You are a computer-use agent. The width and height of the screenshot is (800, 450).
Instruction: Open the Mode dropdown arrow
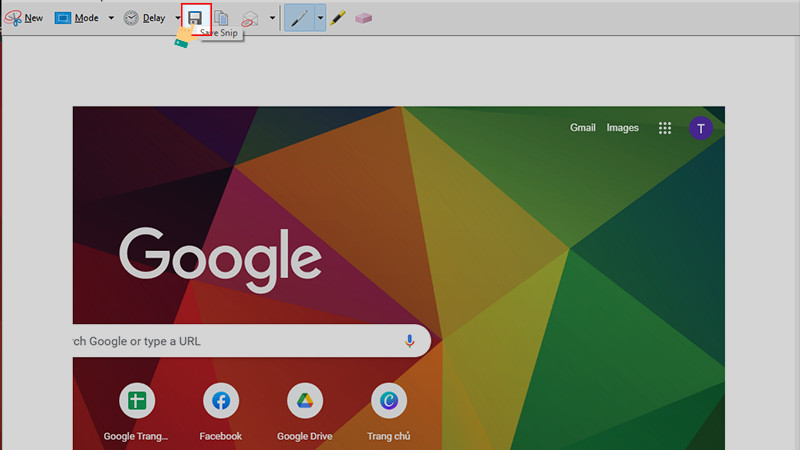coord(111,18)
